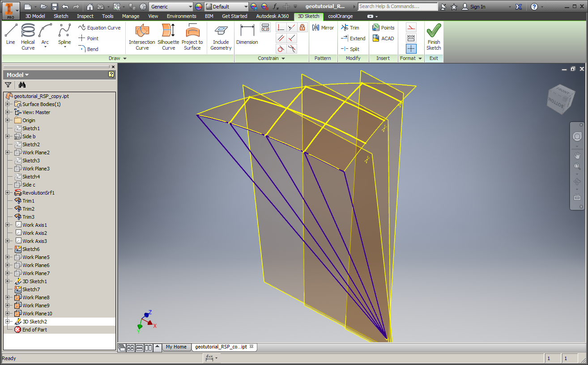Click the Home view icon in toolbar
The width and height of the screenshot is (588, 365).
click(90, 7)
